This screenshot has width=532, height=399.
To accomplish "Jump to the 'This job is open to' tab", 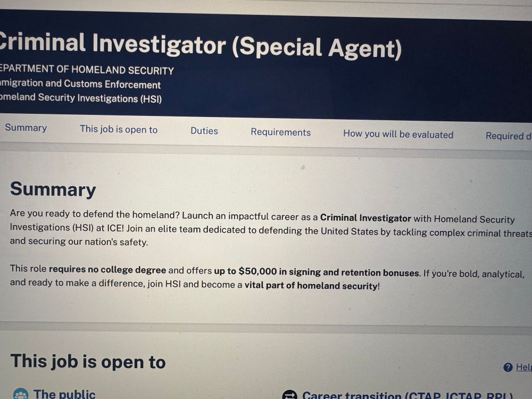I will click(x=119, y=129).
